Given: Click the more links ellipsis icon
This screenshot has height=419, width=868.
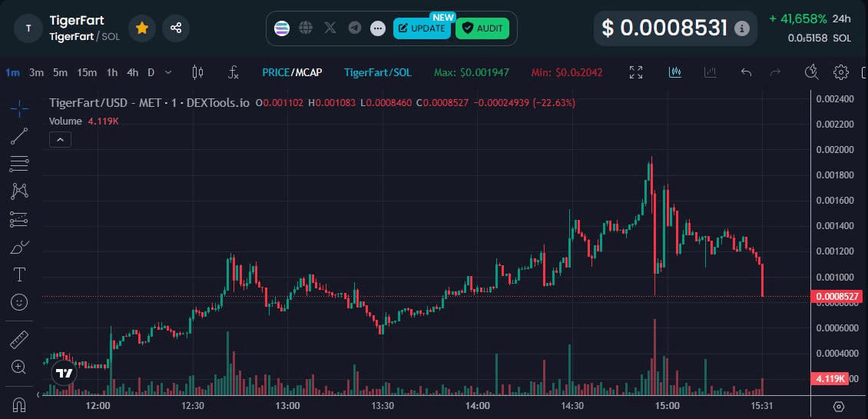Looking at the screenshot, I should (x=378, y=28).
